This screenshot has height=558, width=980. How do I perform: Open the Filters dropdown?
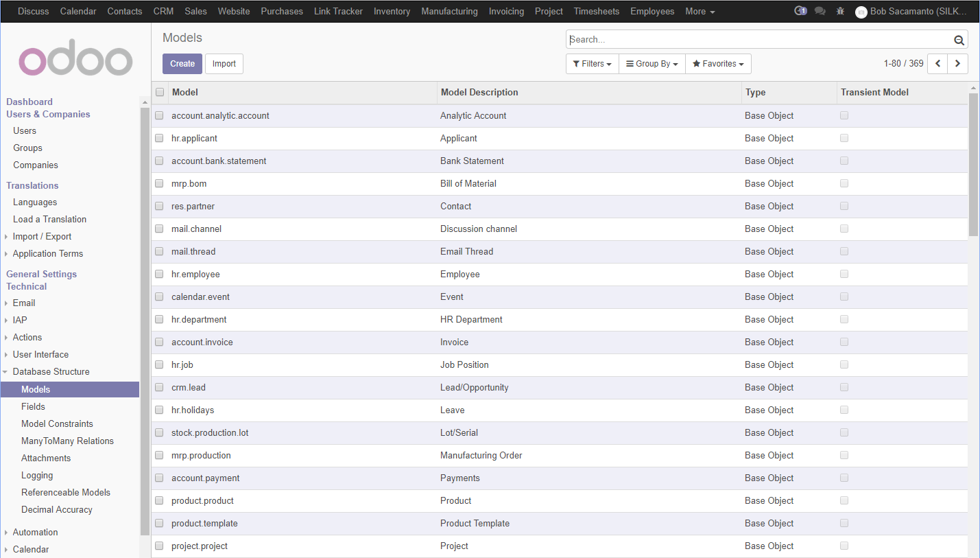[592, 64]
